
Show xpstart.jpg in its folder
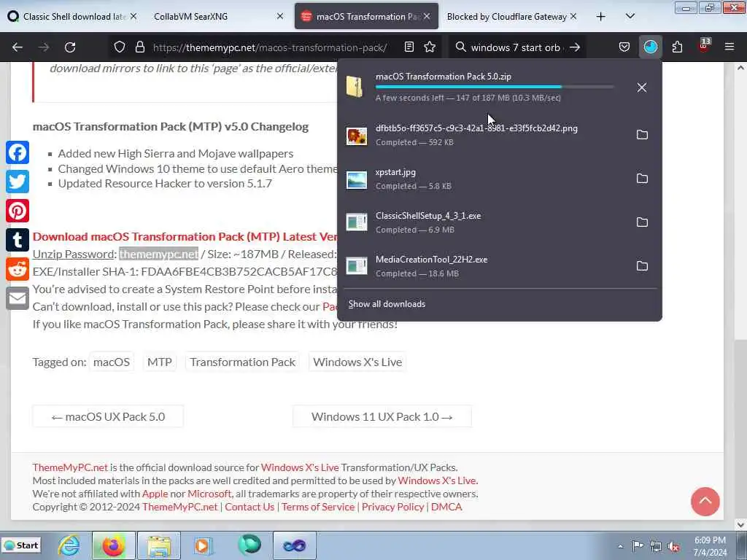tap(642, 179)
